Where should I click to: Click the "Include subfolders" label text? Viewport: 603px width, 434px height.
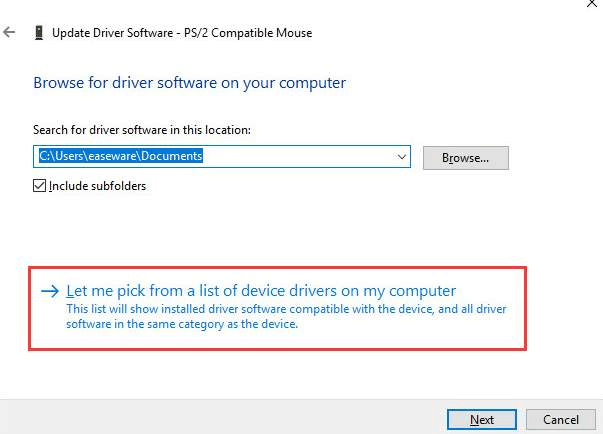(x=97, y=186)
